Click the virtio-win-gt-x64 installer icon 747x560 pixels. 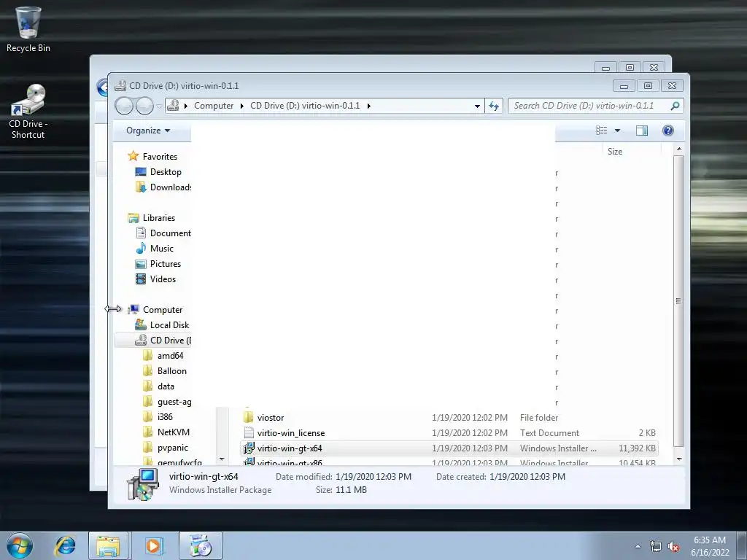click(x=248, y=448)
